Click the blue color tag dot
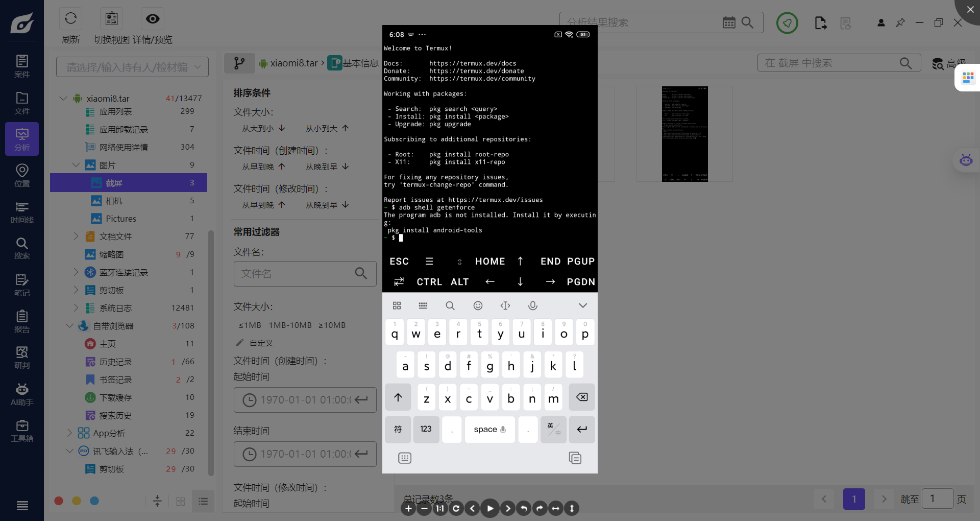Screen dimensions: 980x521 pyautogui.click(x=94, y=501)
